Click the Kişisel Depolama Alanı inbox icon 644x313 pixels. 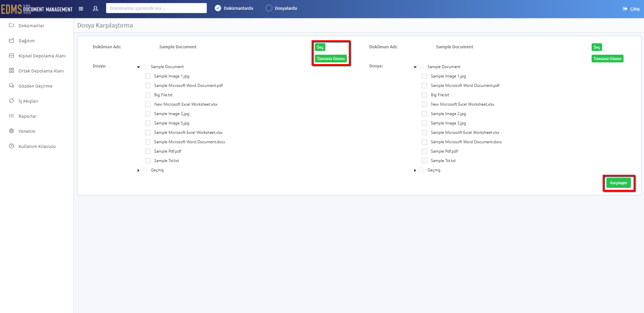click(x=11, y=55)
